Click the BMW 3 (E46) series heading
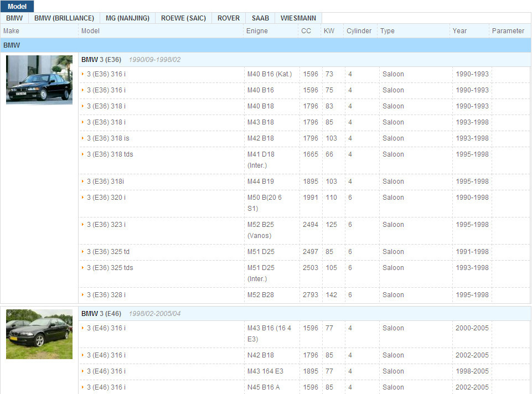 click(x=101, y=314)
